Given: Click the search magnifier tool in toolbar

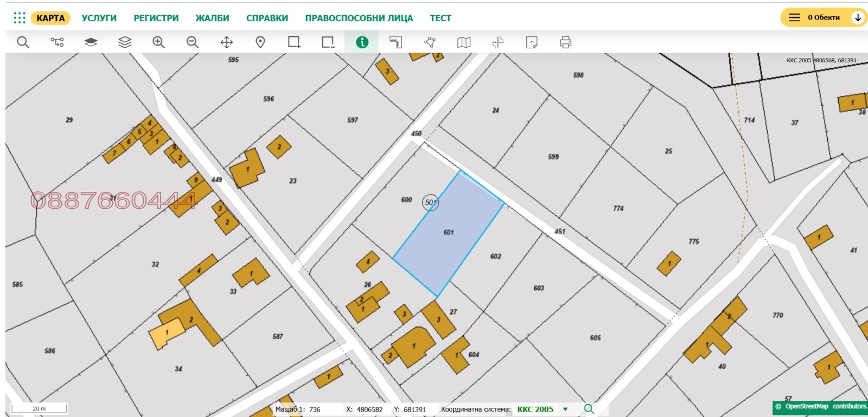Looking at the screenshot, I should tap(23, 42).
